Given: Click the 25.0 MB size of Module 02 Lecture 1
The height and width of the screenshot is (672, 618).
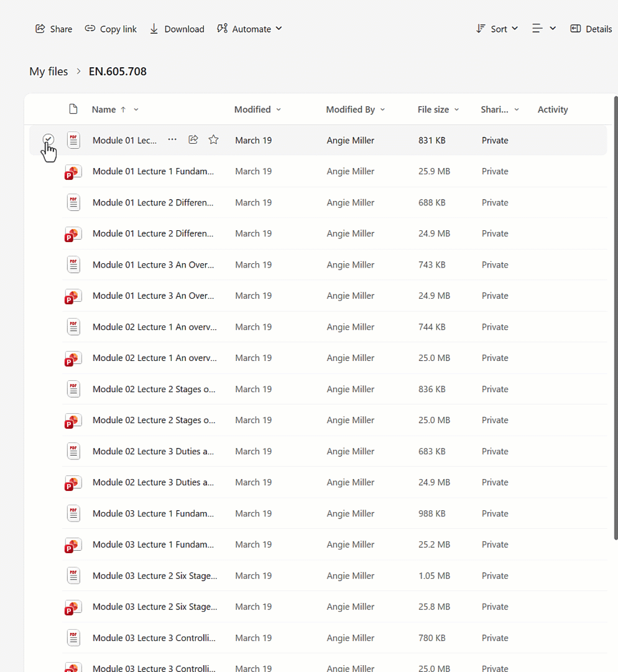Looking at the screenshot, I should click(434, 358).
